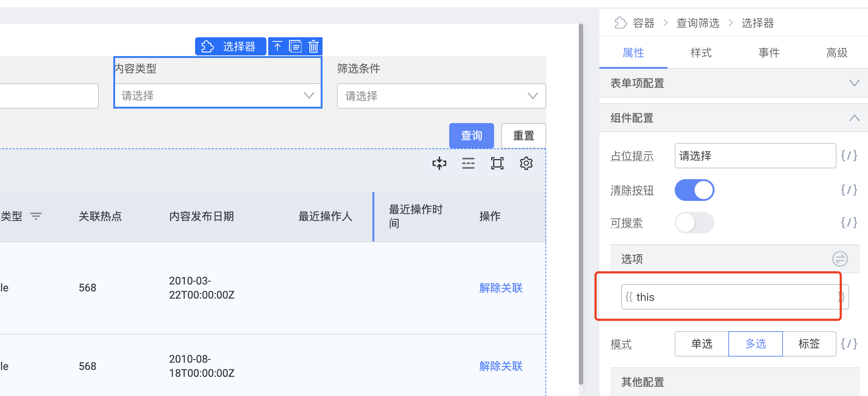The width and height of the screenshot is (868, 396).
Task: Select the parent container via the up-arrow icon
Action: click(x=278, y=46)
